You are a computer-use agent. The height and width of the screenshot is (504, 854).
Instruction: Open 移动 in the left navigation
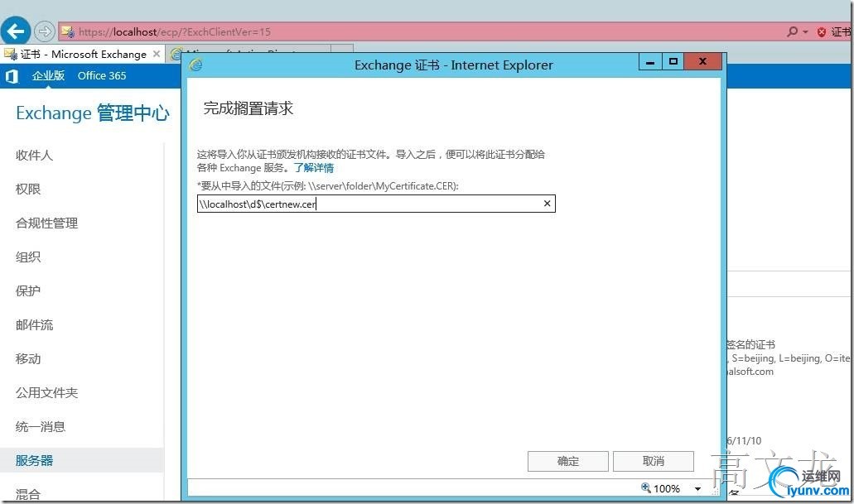[28, 358]
